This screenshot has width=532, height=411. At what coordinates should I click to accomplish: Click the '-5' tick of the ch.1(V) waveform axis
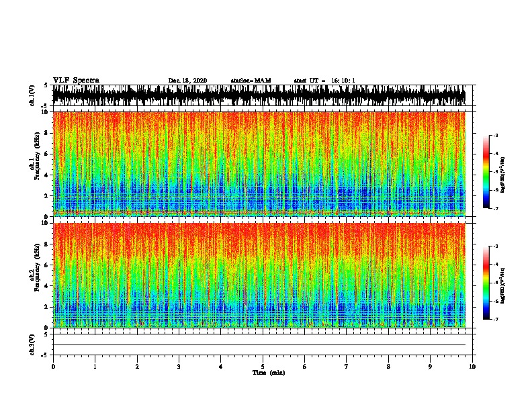coord(44,106)
